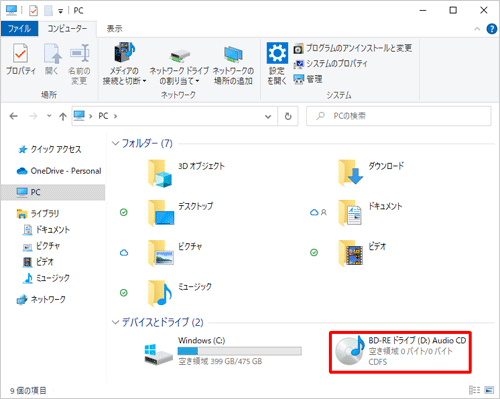500x399 pixels.
Task: Click the ビデオ sync status checkmark
Action: click(314, 253)
